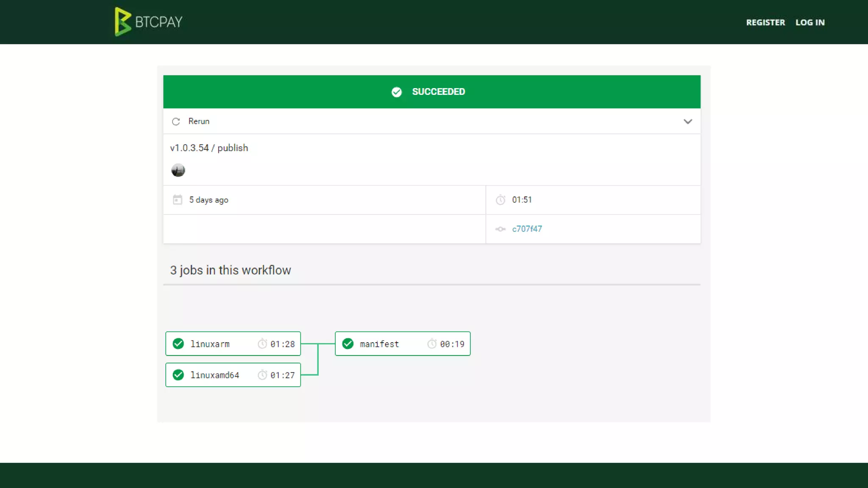This screenshot has width=868, height=488.
Task: Click the green check on linuxamd64 job
Action: click(x=178, y=375)
